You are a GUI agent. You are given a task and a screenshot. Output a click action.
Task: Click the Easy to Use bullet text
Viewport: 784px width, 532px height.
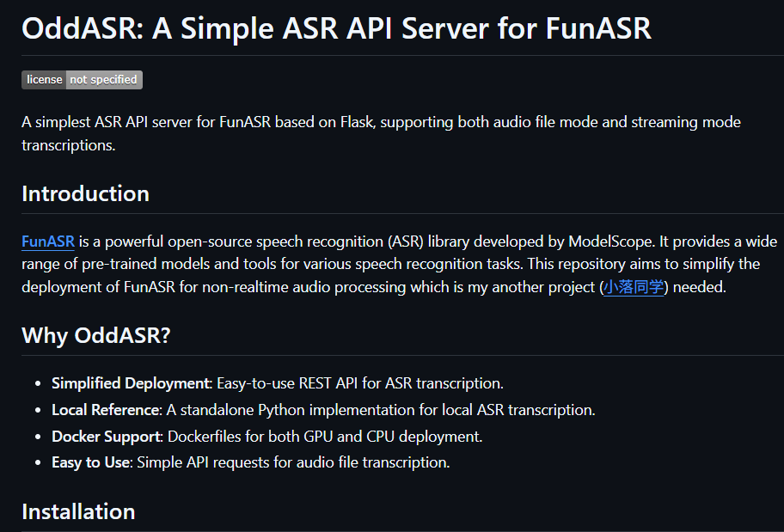point(250,462)
